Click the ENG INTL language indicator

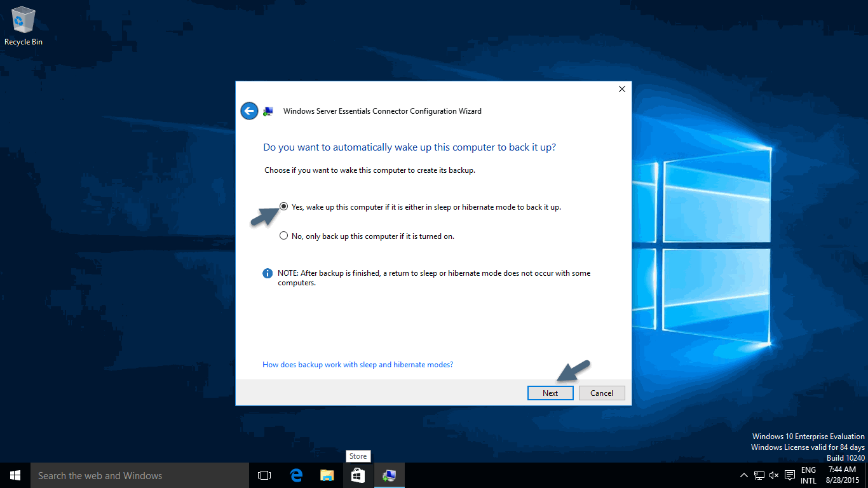click(x=808, y=475)
